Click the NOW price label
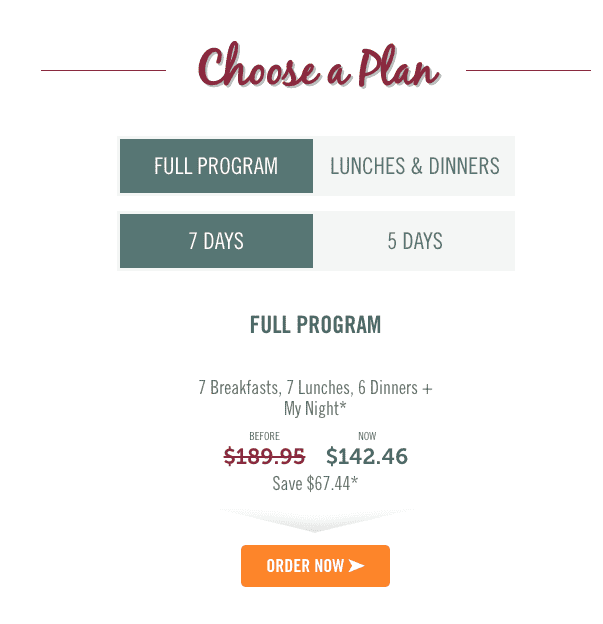 [x=367, y=436]
